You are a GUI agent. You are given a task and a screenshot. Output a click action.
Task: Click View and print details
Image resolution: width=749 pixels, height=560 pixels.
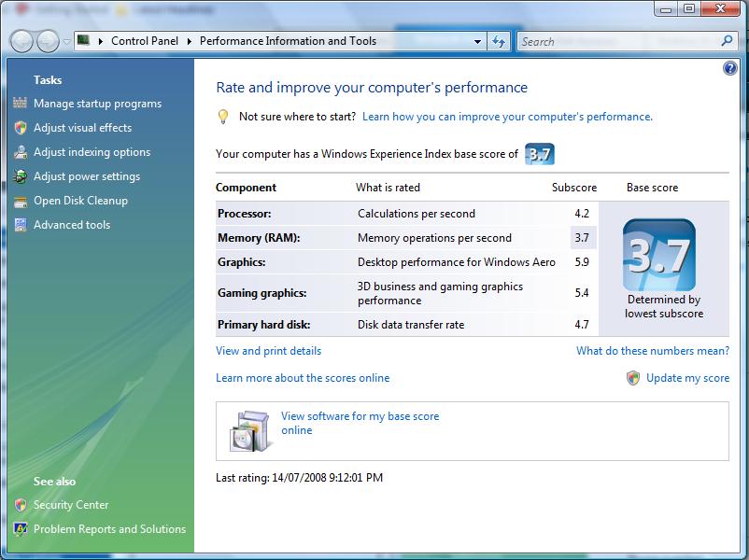point(268,351)
